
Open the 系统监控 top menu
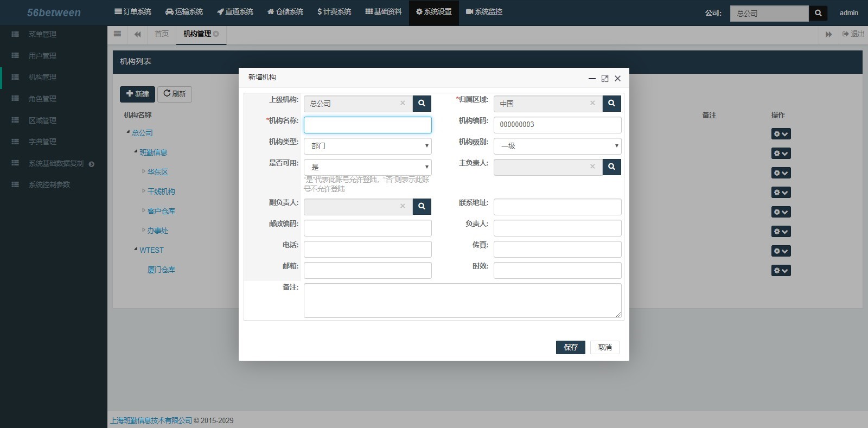click(x=484, y=11)
